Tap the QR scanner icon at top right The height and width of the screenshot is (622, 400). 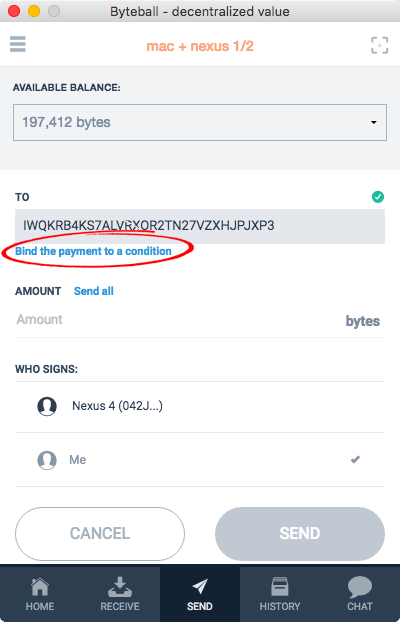pos(379,46)
